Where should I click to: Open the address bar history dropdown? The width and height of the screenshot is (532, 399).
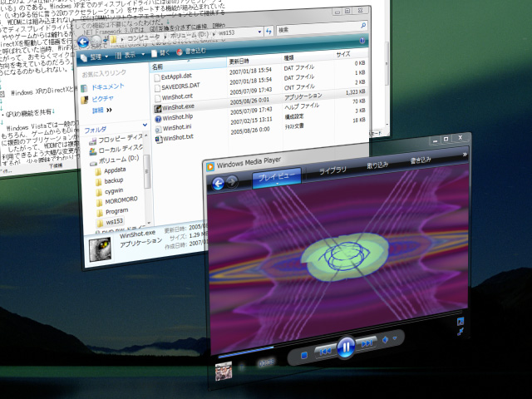[259, 32]
